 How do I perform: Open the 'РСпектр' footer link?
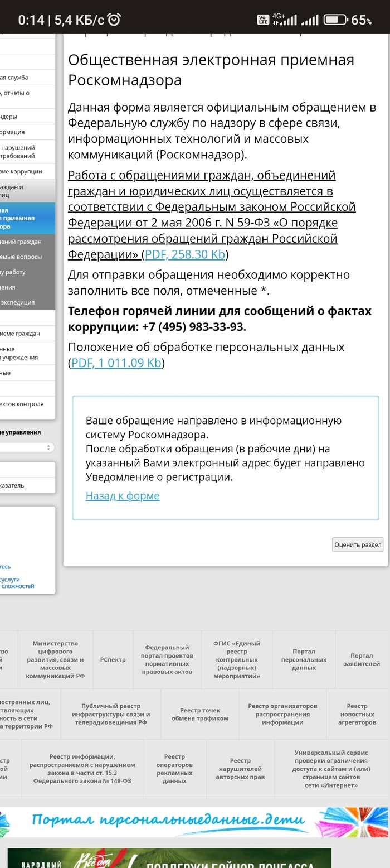point(113,659)
